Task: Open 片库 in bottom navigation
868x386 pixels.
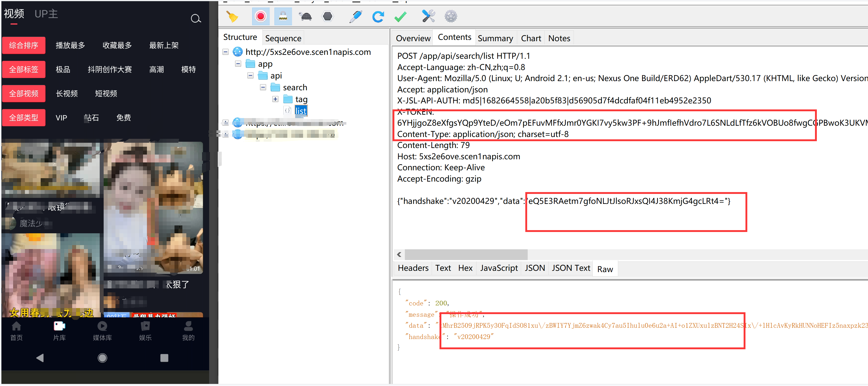Action: [x=59, y=331]
